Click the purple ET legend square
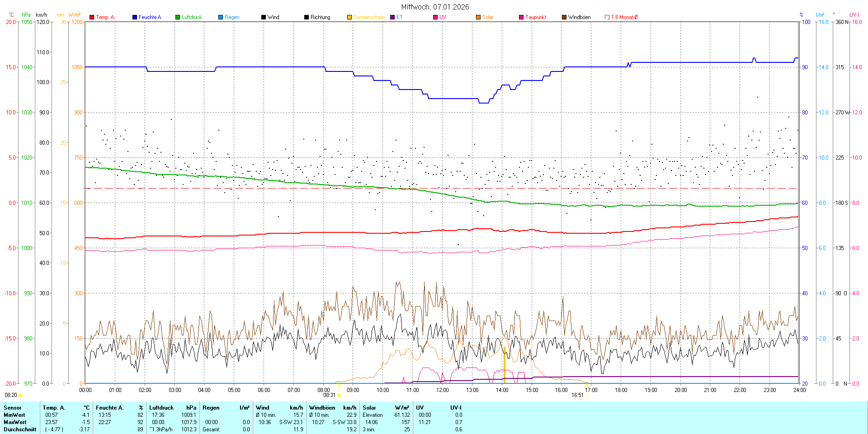868x434 pixels. 392,17
